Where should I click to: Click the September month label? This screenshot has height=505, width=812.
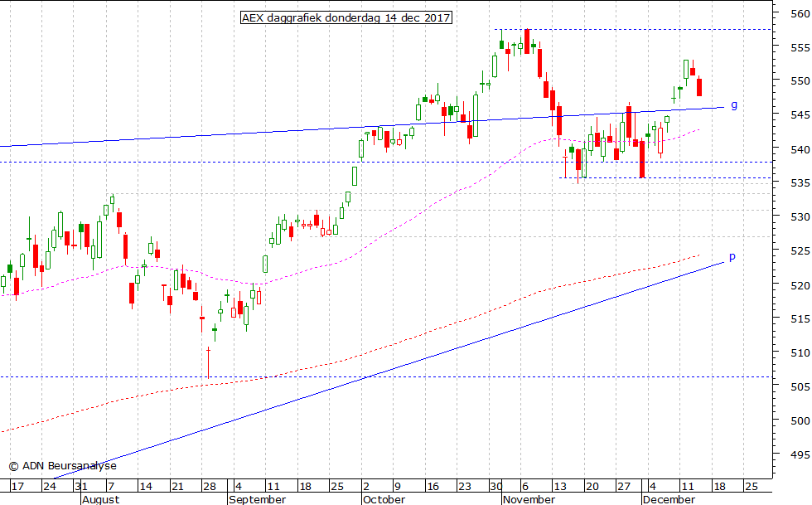[258, 499]
